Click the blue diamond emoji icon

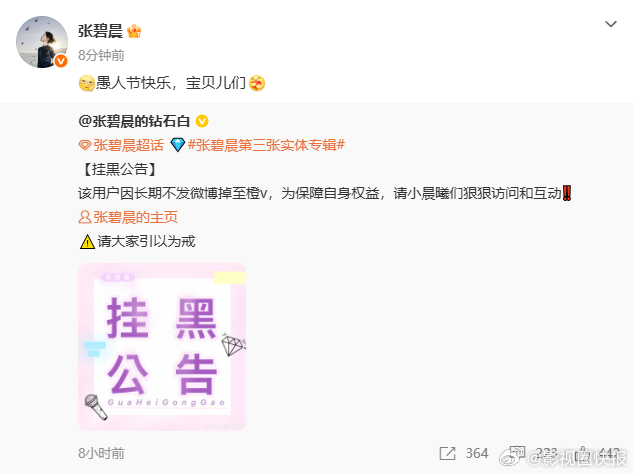[178, 145]
